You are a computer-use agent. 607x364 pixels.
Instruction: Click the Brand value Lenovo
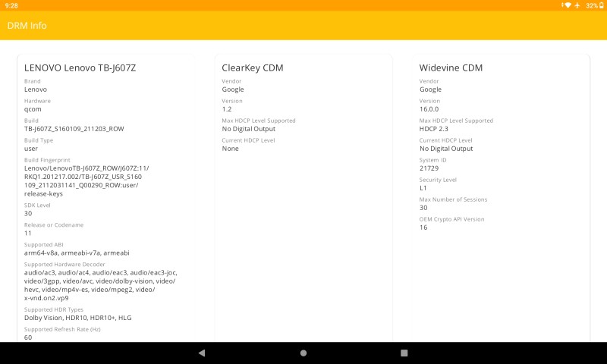tap(36, 89)
